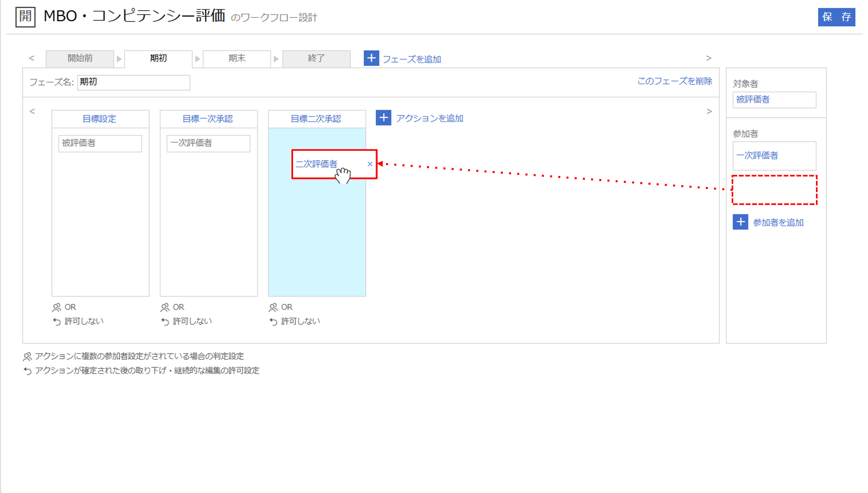Click plus icon for 参加者を追加

point(740,222)
